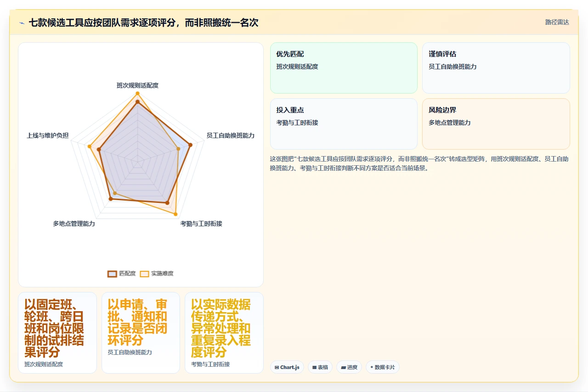Image resolution: width=588 pixels, height=392 pixels.
Task: Open the 风险边界 card
Action: (496, 124)
